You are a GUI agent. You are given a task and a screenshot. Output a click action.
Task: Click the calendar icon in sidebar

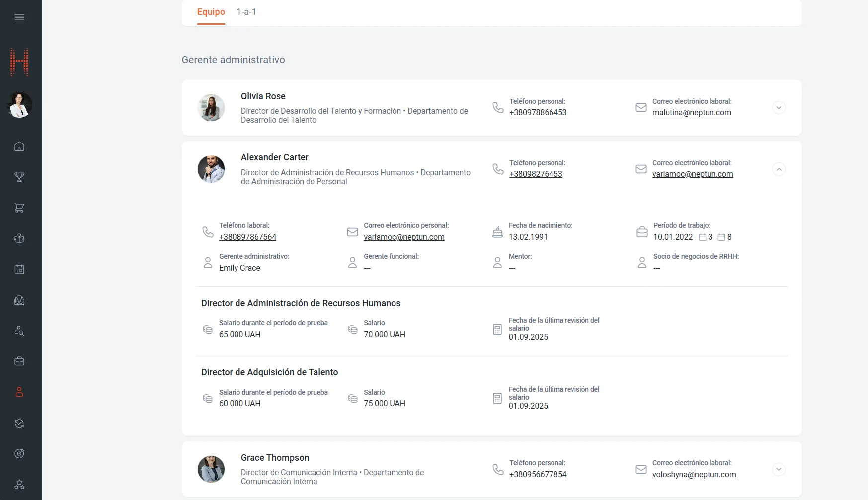pyautogui.click(x=19, y=269)
